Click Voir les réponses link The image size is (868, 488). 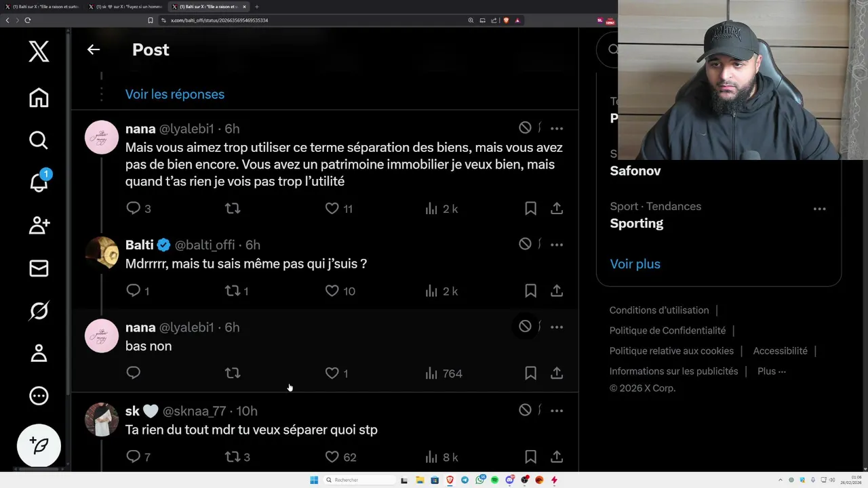point(175,94)
